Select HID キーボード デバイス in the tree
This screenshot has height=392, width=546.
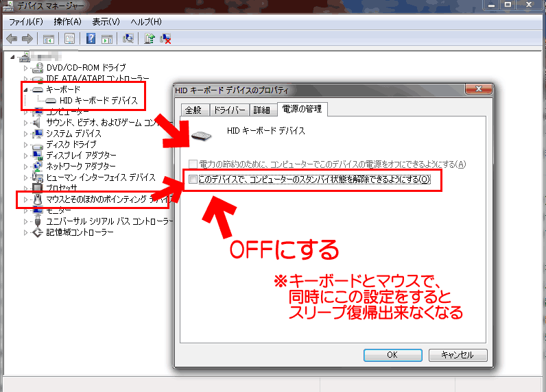click(x=99, y=101)
